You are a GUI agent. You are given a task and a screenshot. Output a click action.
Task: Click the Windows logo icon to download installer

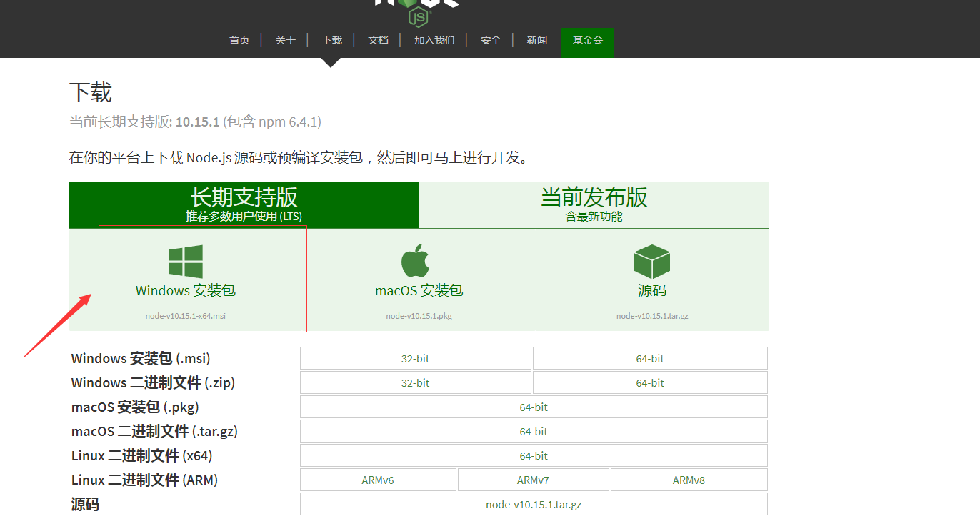point(185,260)
